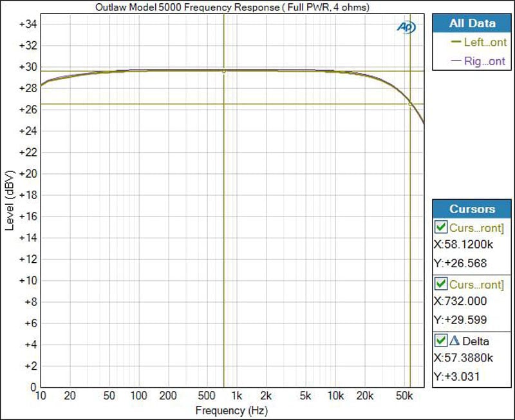Select the Left..ont legend entry

coord(485,43)
